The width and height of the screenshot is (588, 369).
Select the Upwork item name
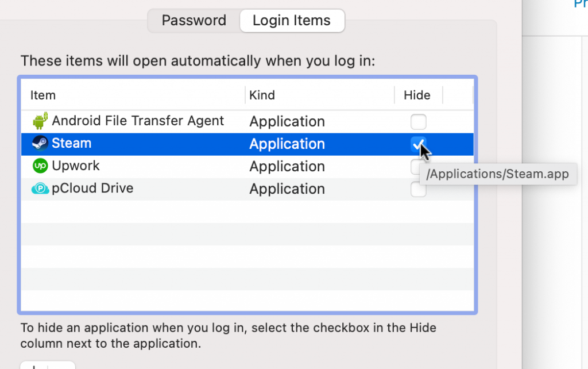[x=76, y=166]
